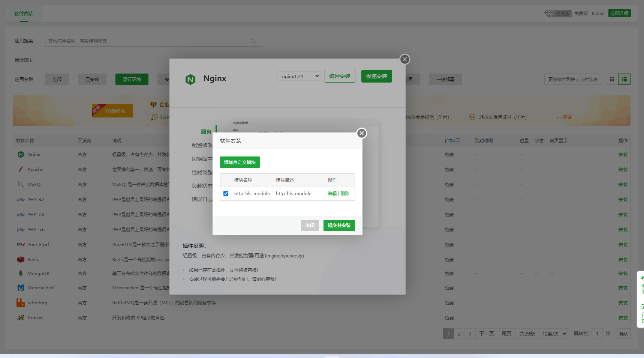Viewport: 644px width, 358px height.
Task: Open the 服务 tab in Nginx preview
Action: (206, 132)
